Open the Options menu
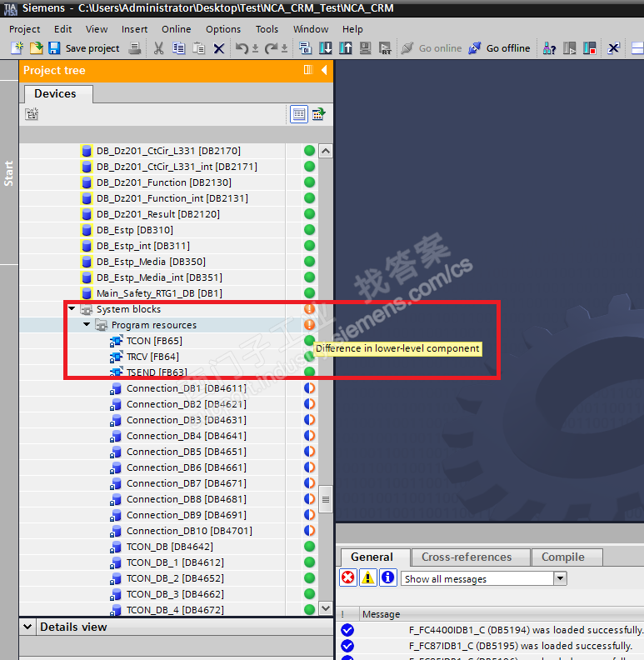This screenshot has width=644, height=660. click(x=223, y=29)
